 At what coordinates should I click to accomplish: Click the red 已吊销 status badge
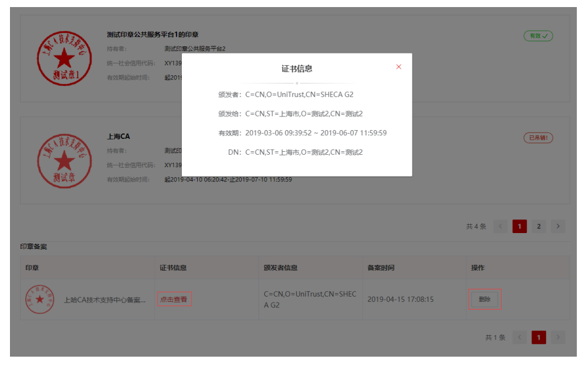pos(538,138)
